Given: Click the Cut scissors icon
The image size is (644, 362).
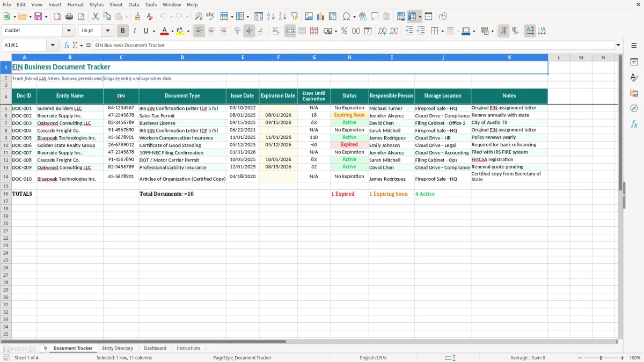Looking at the screenshot, I should point(96,17).
